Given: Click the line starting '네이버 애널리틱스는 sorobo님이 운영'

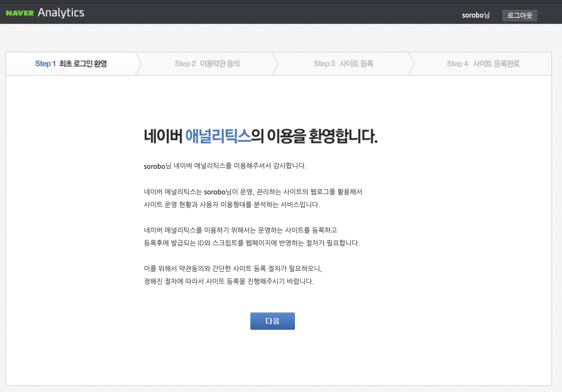Looking at the screenshot, I should (x=253, y=192).
